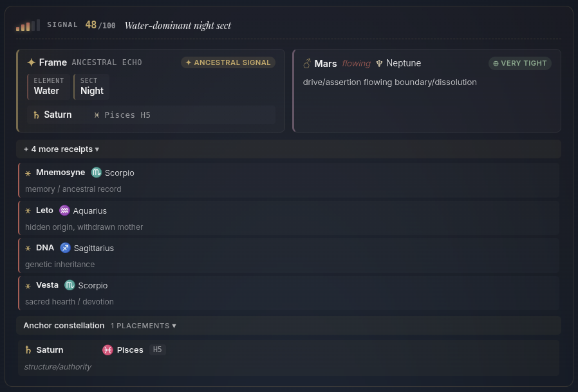Click the asterisk icon beside Leto
578x392 pixels.
point(28,211)
